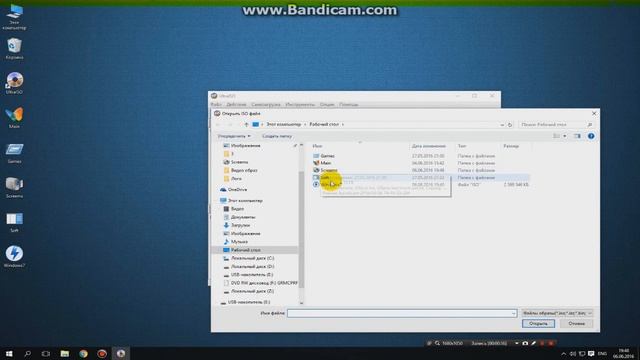Open File Explorer from taskbar

(64, 353)
